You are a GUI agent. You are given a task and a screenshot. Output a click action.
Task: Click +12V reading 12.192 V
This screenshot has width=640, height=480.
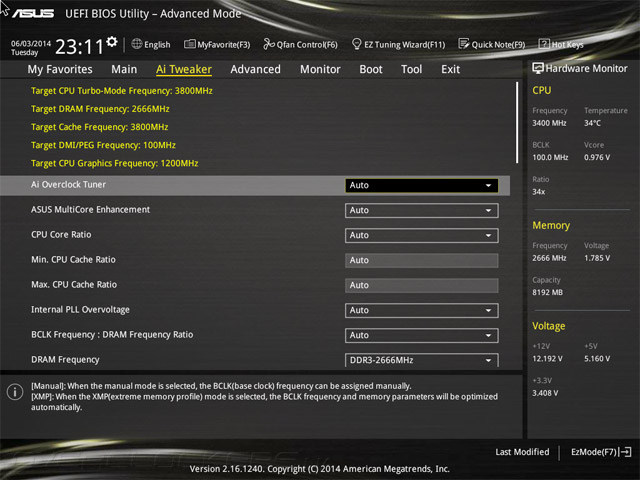547,359
